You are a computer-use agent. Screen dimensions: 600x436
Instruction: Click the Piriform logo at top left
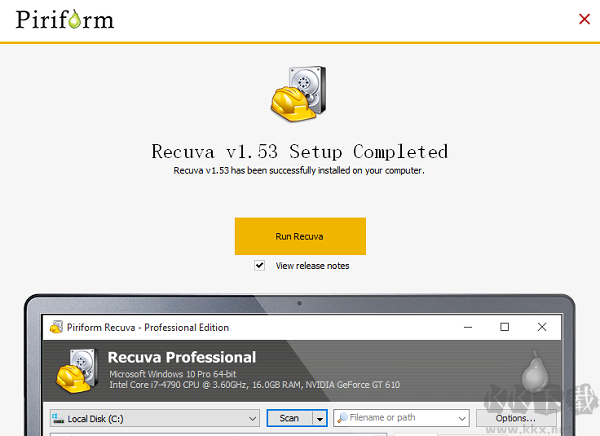point(65,19)
